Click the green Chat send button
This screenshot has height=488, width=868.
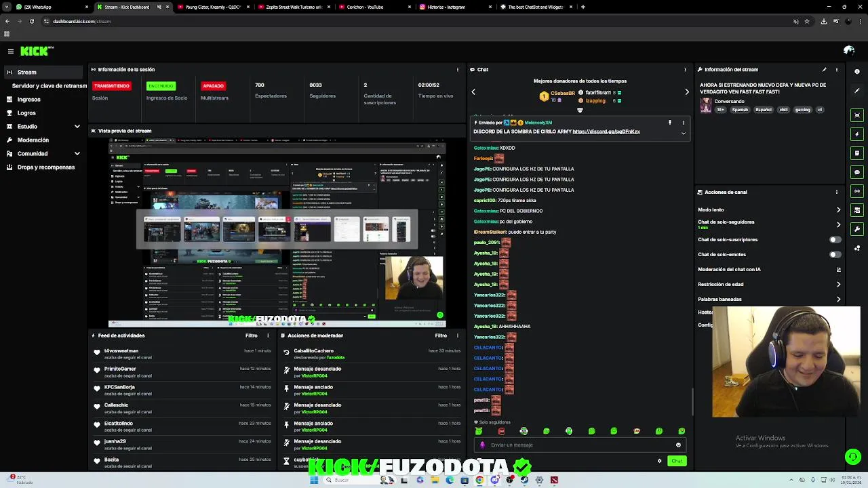(x=677, y=461)
